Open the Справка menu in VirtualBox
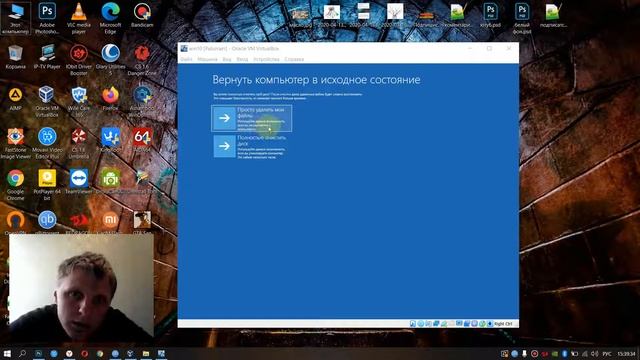This screenshot has height=360, width=640. [x=294, y=59]
